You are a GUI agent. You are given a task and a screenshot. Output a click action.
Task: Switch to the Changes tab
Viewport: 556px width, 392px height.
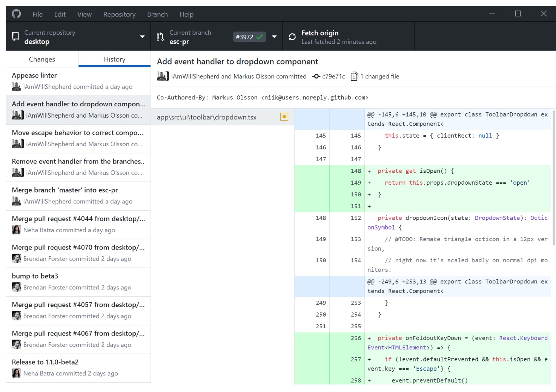coord(42,59)
